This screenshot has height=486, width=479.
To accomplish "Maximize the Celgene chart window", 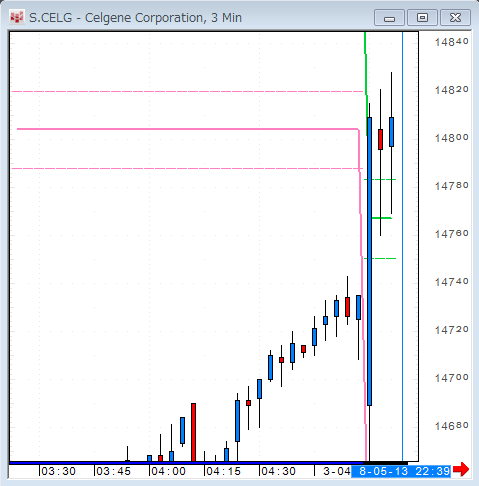I will click(x=422, y=17).
